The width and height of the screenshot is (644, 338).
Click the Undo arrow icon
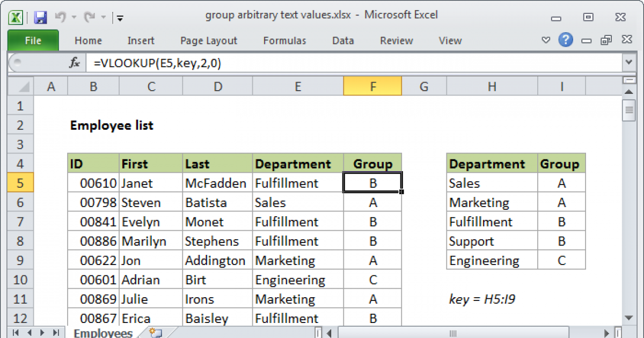tap(60, 17)
